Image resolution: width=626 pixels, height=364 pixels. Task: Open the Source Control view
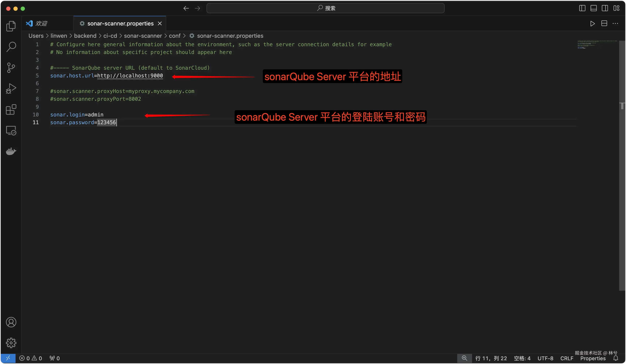[x=11, y=68]
